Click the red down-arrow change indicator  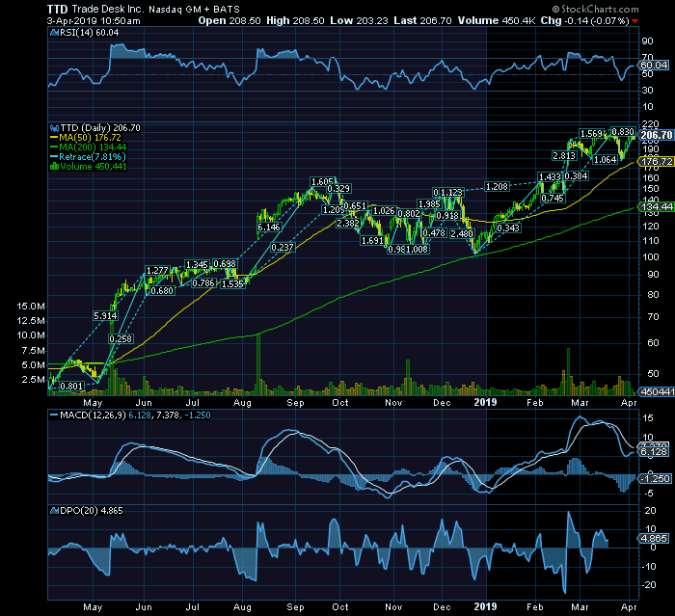click(x=634, y=21)
